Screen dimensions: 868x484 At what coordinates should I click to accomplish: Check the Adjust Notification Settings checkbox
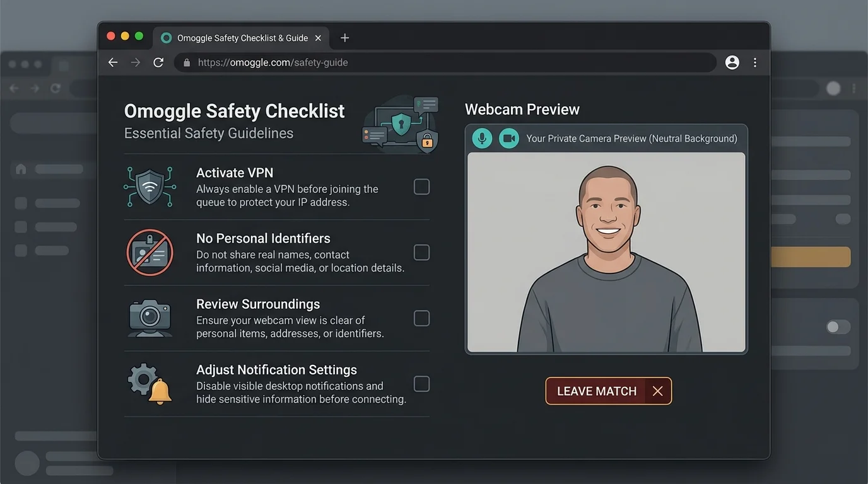click(421, 384)
